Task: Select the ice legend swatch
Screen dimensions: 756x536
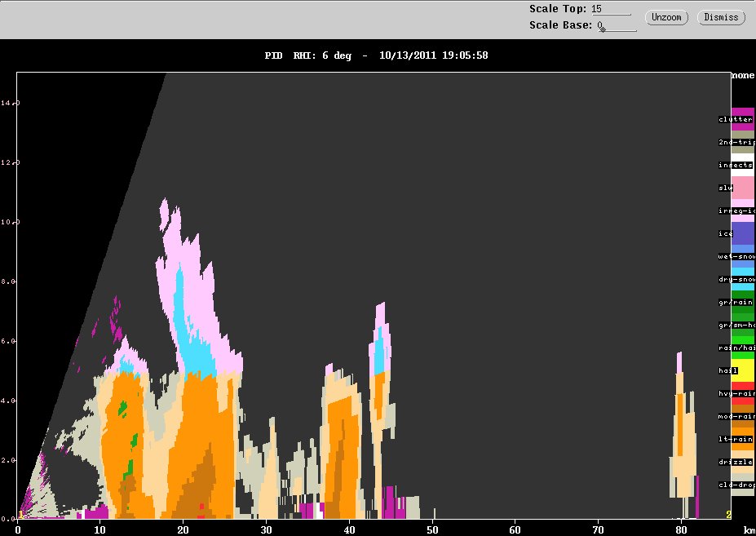Action: (743, 233)
